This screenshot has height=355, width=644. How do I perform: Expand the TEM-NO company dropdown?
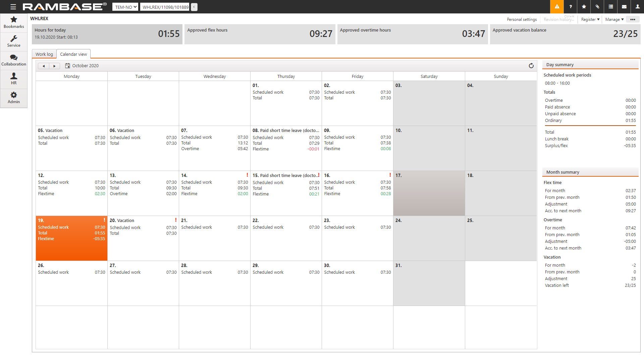125,7
